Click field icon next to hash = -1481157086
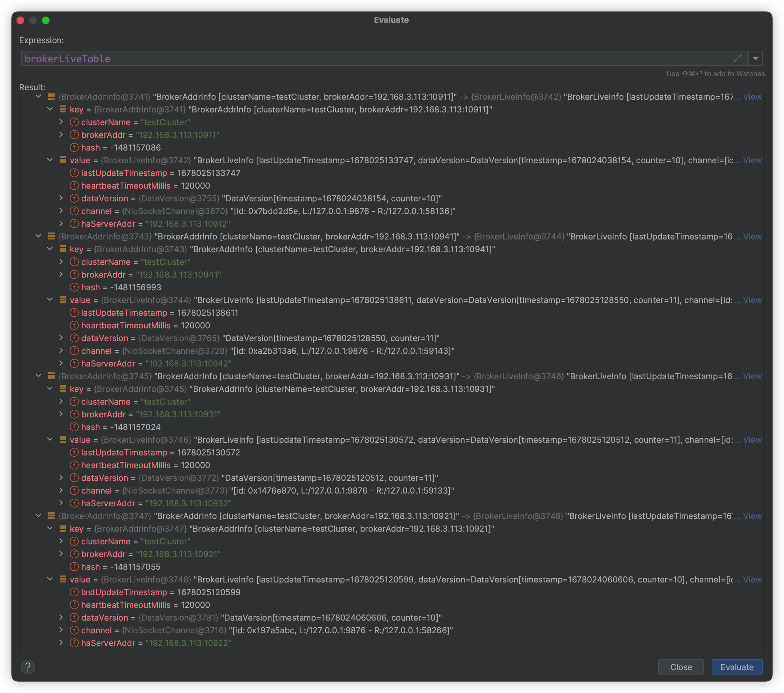 pos(74,147)
